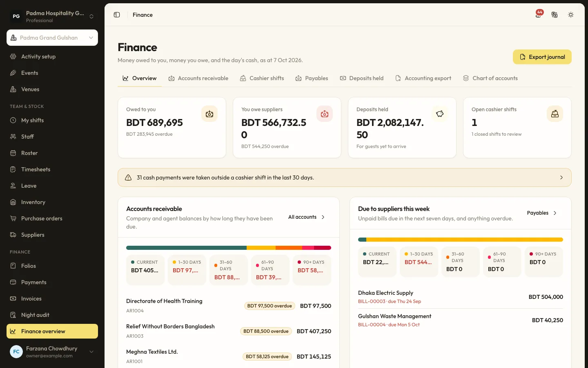Open Purchase orders in sidebar

point(52,218)
